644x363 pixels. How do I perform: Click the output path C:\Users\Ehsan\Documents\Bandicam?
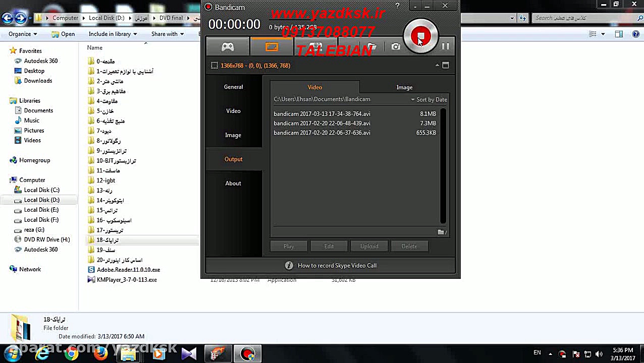point(322,99)
